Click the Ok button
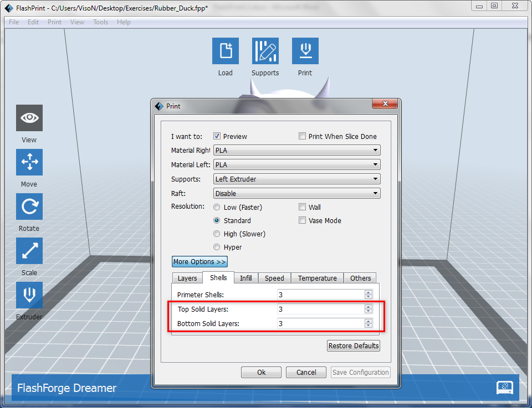Image resolution: width=532 pixels, height=408 pixels. pyautogui.click(x=261, y=372)
